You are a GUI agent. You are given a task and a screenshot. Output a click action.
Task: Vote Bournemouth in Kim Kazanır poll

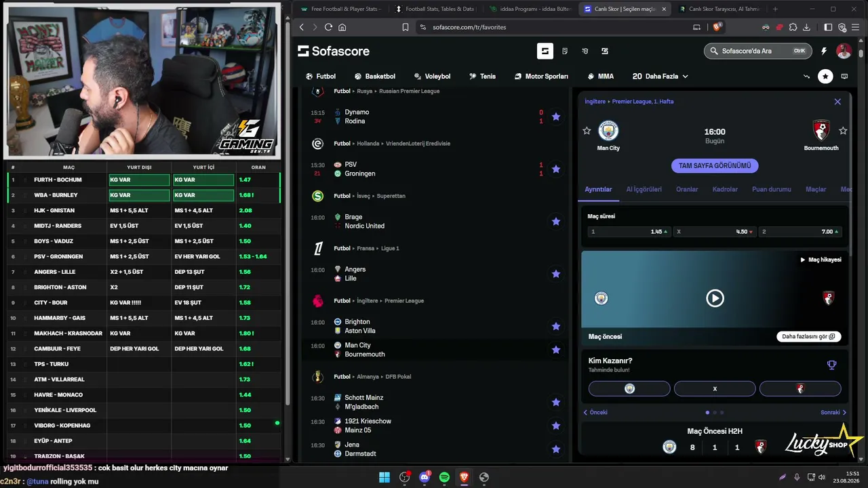800,388
